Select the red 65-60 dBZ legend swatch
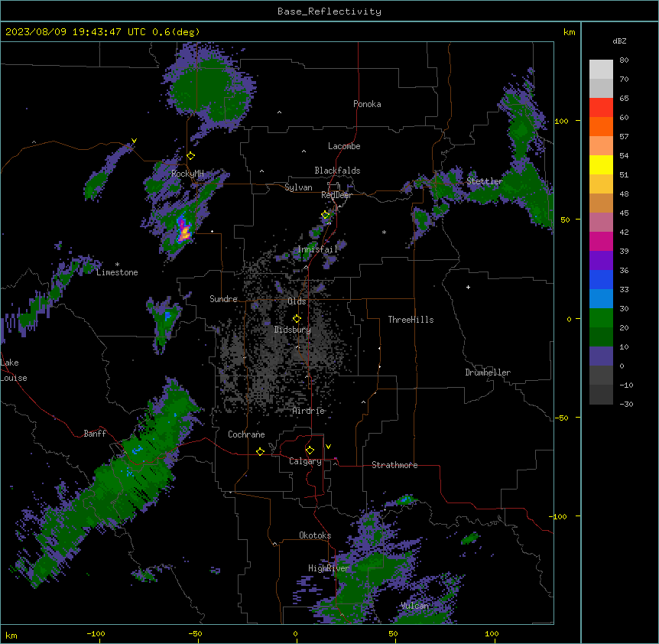The image size is (659, 644). coord(601,108)
